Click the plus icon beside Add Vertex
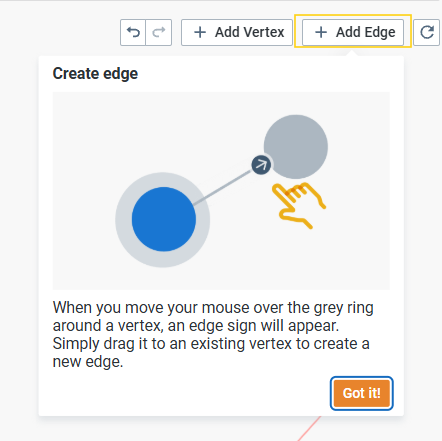Viewport: 442px width, 441px height. coord(200,32)
